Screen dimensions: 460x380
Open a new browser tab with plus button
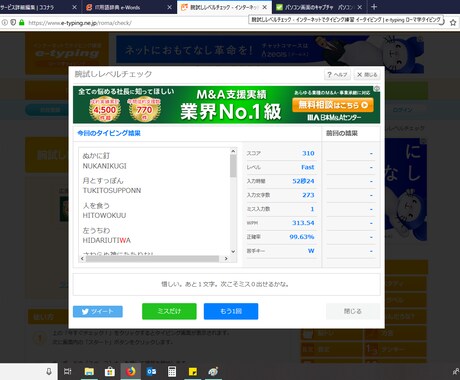click(x=374, y=7)
